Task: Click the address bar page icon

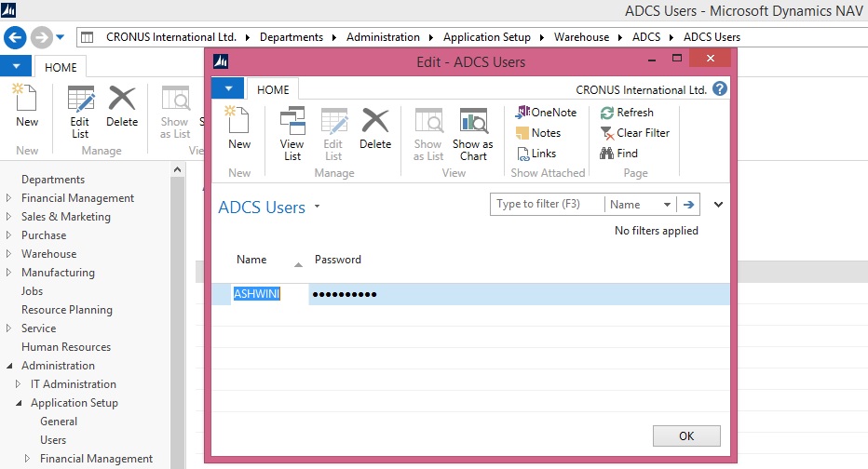Action: coord(88,37)
